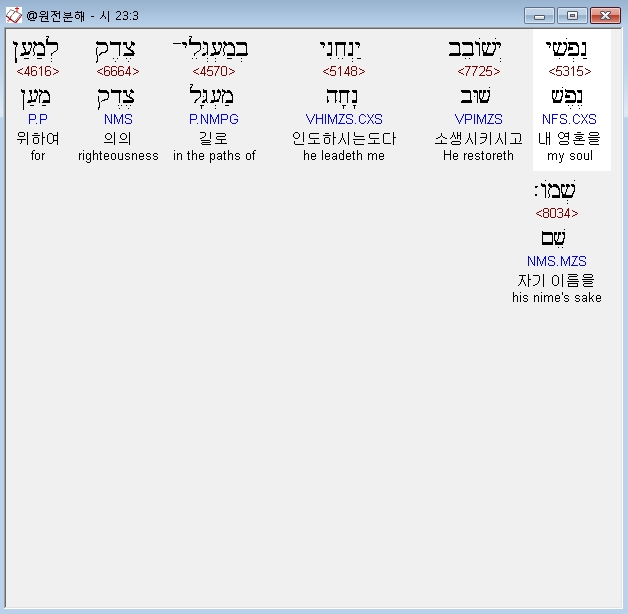Image resolution: width=628 pixels, height=614 pixels.
Task: Select parsing code VPIMZS
Action: tap(479, 119)
